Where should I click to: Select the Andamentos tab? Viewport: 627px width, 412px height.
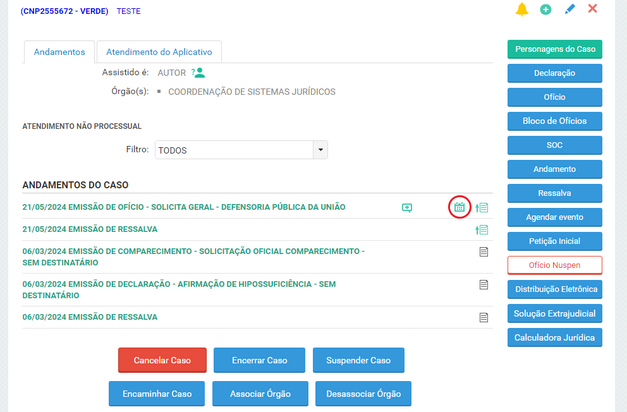tap(59, 52)
